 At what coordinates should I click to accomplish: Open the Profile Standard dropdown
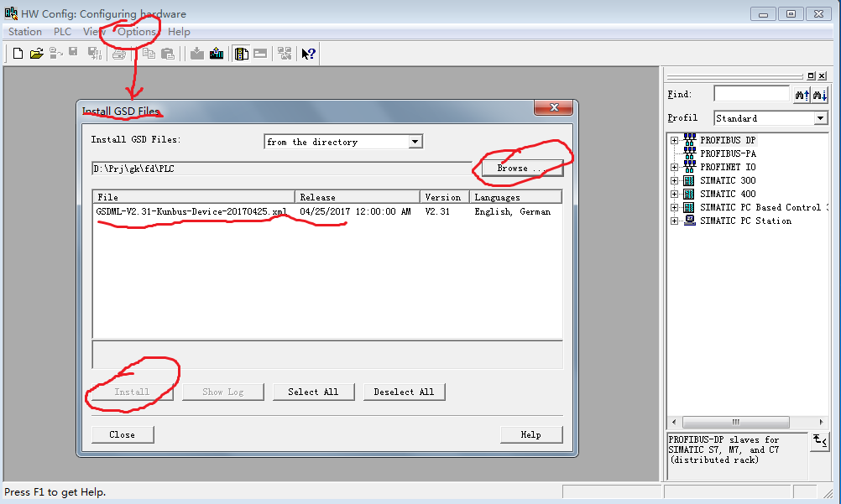(x=820, y=117)
